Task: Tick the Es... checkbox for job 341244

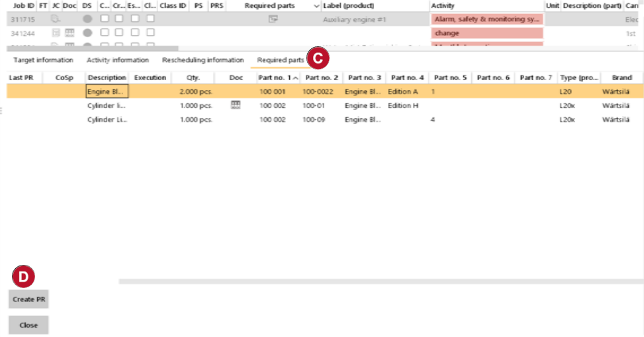Action: (135, 32)
